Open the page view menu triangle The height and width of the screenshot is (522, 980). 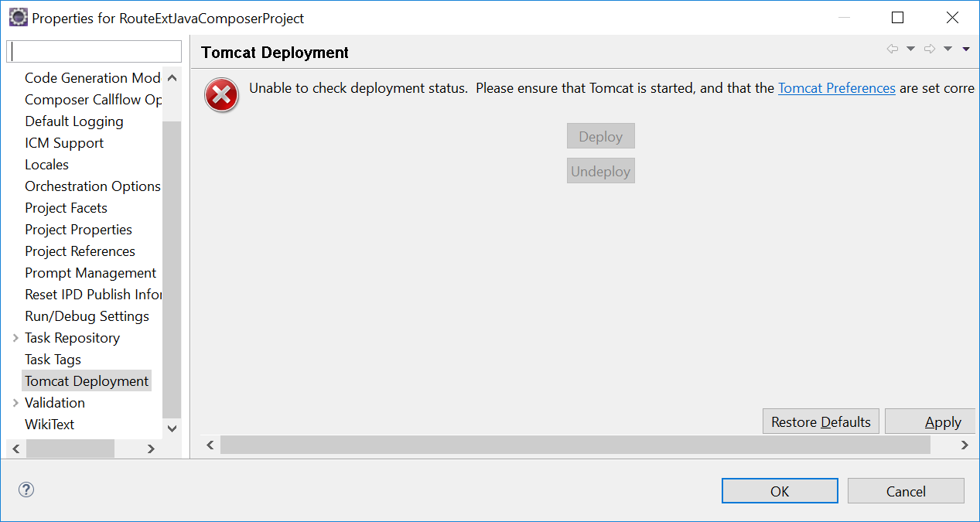966,49
